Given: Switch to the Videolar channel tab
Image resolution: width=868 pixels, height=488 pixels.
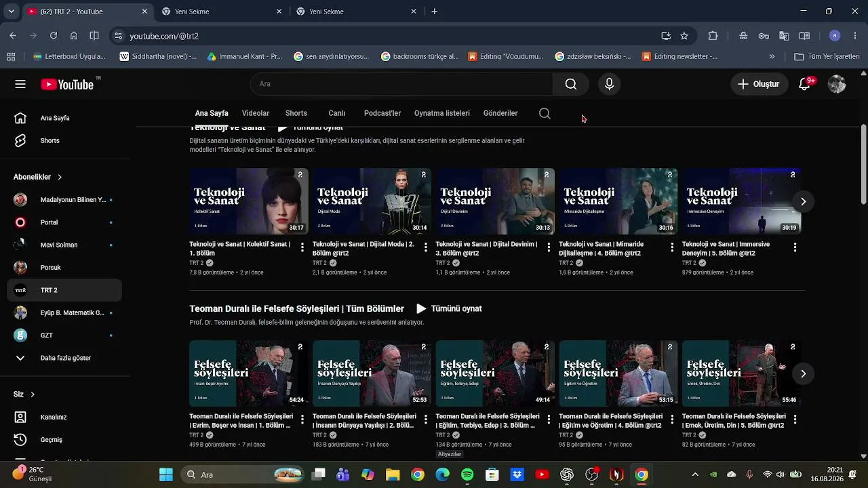Looking at the screenshot, I should tap(256, 113).
